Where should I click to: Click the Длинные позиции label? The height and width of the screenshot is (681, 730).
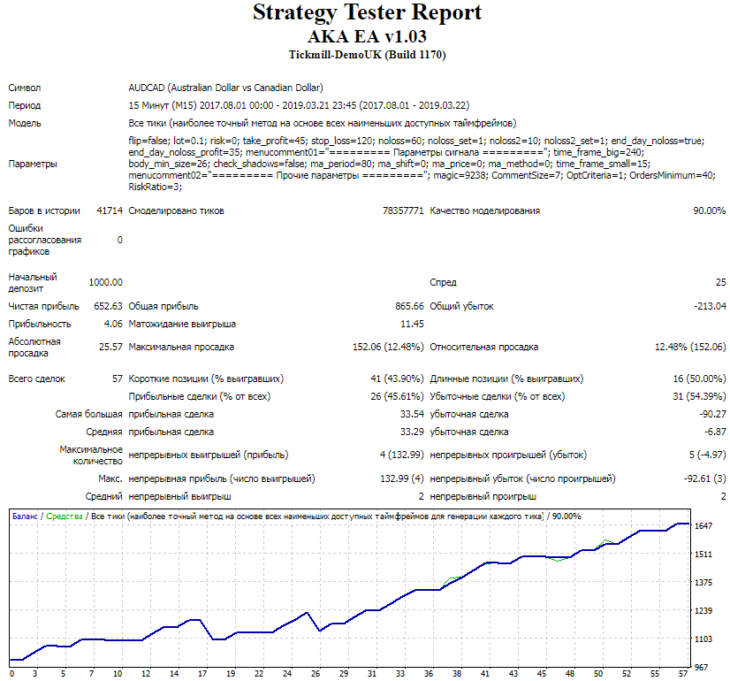click(x=506, y=379)
